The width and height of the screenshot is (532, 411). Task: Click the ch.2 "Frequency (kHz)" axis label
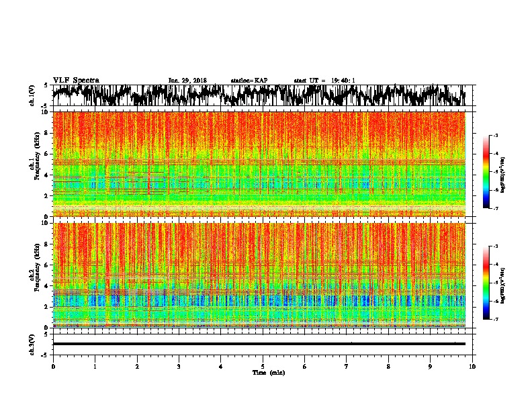(38, 267)
